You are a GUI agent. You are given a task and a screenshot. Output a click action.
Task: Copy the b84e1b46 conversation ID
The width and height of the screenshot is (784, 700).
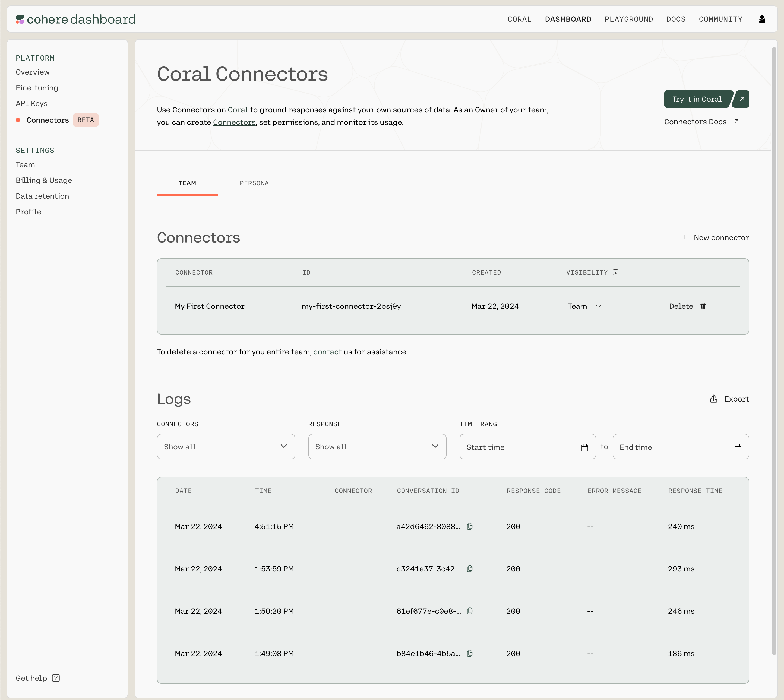(470, 653)
